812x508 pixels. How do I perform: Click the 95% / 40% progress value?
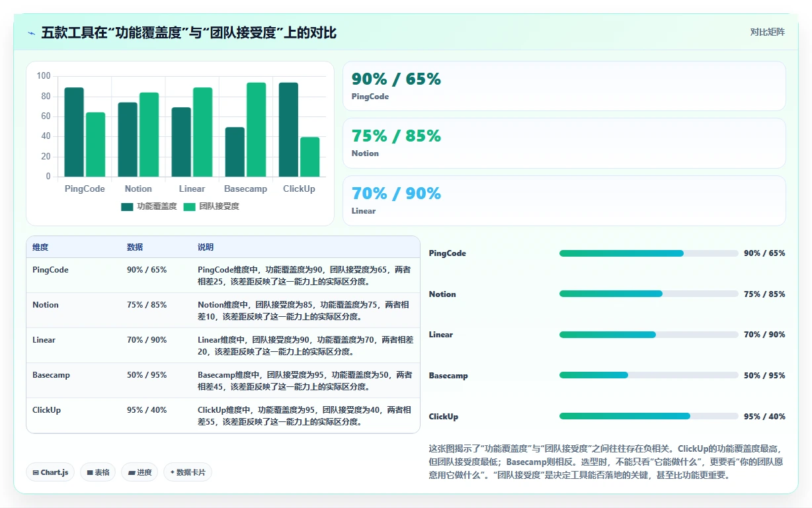pos(764,417)
